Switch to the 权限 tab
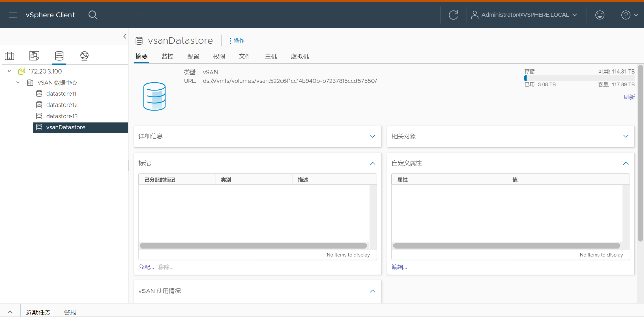The height and width of the screenshot is (319, 644). (x=219, y=56)
